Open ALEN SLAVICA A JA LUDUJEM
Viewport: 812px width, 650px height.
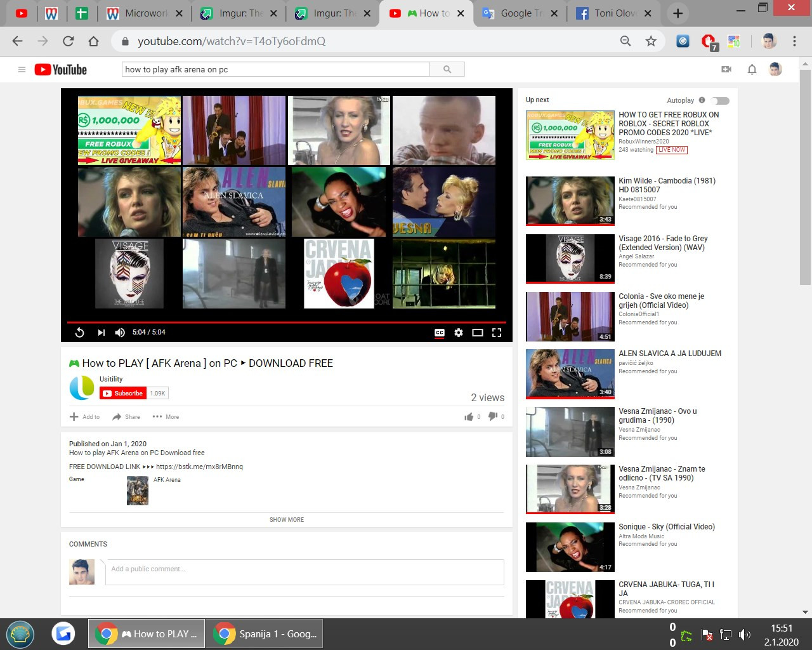670,354
